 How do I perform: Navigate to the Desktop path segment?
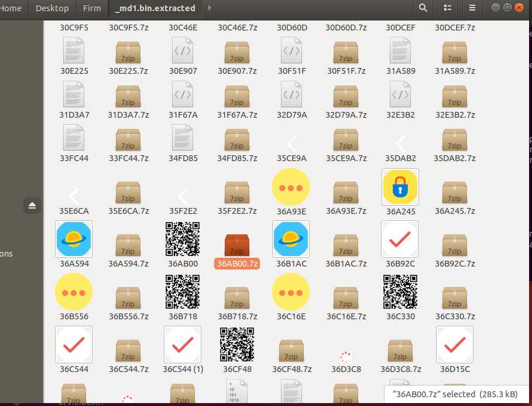click(x=52, y=8)
